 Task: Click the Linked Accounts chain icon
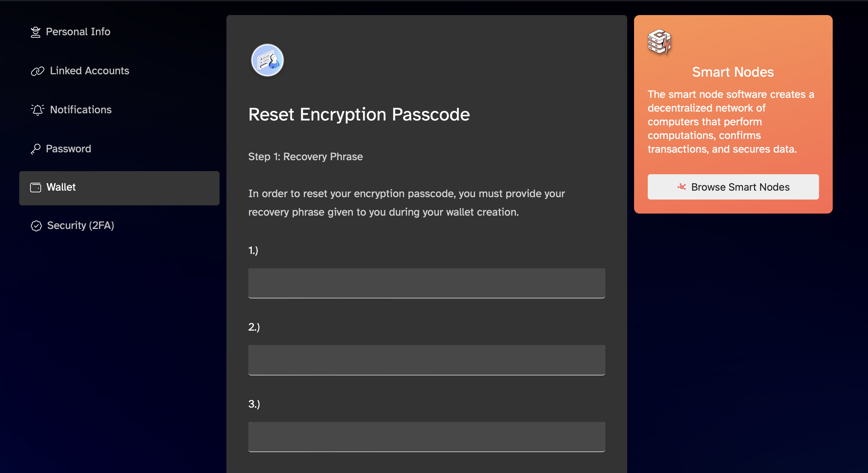click(38, 71)
